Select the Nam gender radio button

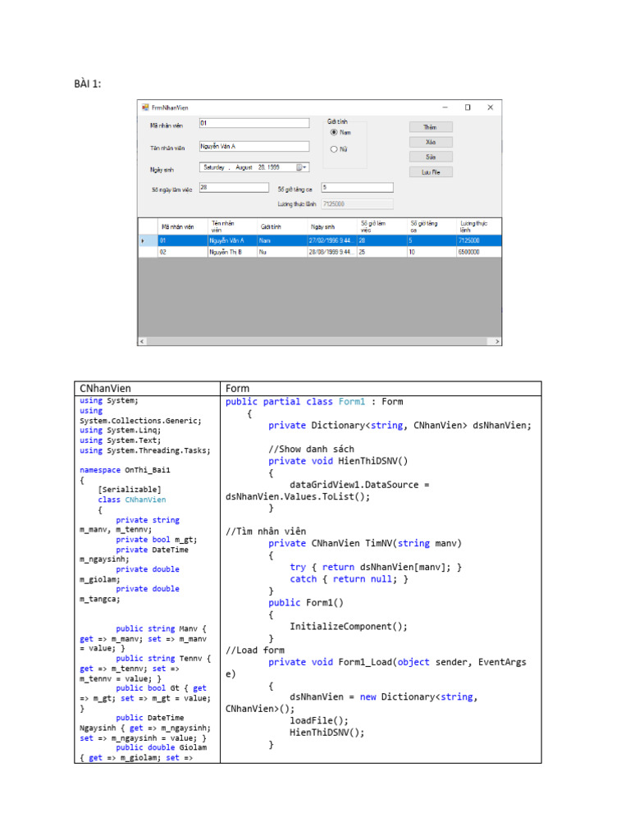(334, 132)
